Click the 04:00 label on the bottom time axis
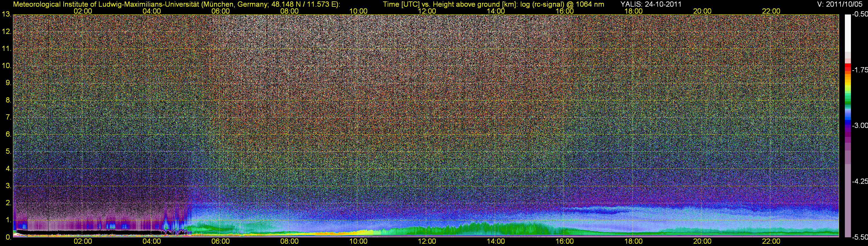 click(152, 242)
